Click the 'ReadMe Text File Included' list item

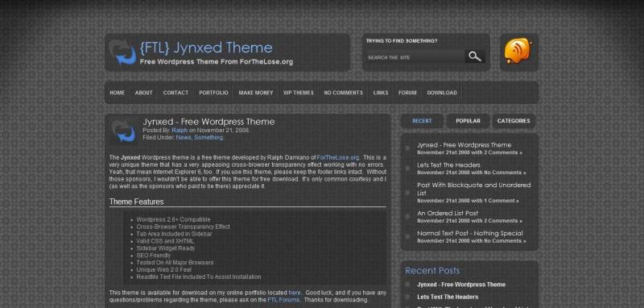click(x=199, y=277)
